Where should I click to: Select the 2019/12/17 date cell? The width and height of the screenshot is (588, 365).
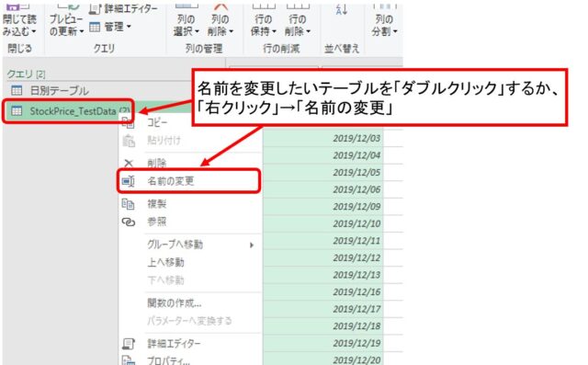pos(323,309)
